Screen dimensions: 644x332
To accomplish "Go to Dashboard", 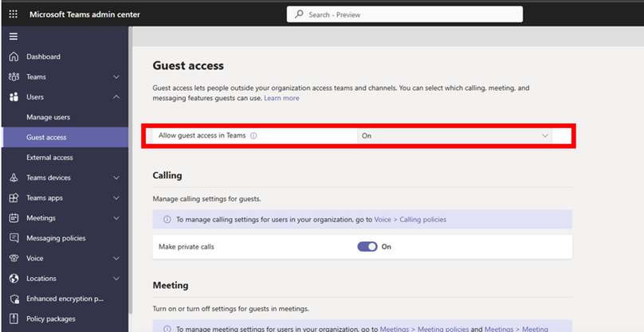I will (x=43, y=57).
